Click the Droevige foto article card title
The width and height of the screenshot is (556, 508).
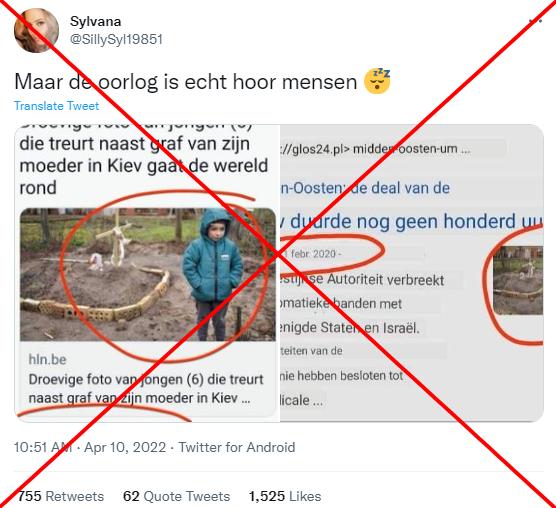146,389
